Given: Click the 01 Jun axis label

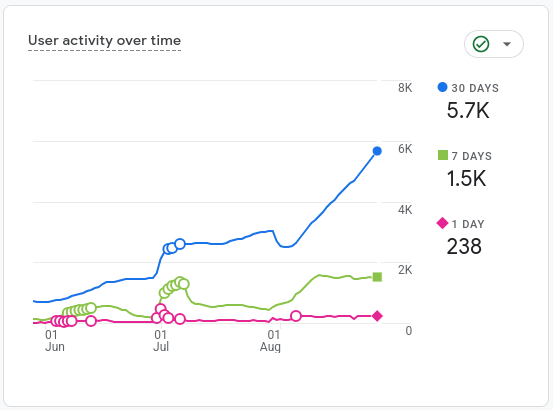Looking at the screenshot, I should tap(54, 341).
